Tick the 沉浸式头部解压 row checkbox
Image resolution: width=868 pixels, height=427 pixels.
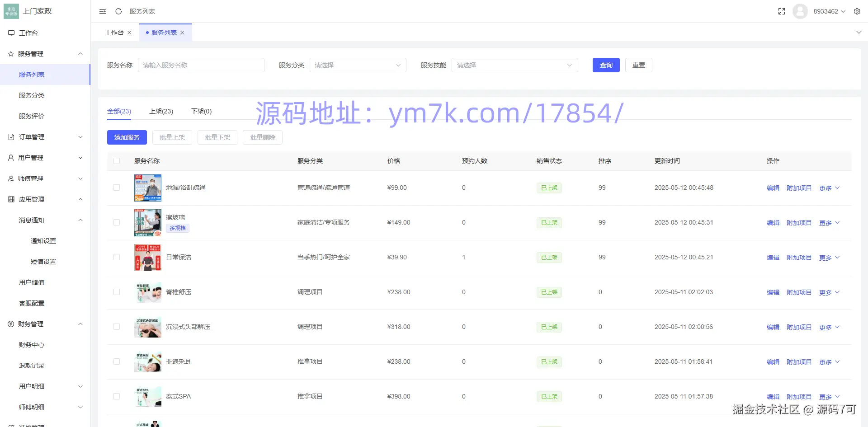[117, 327]
